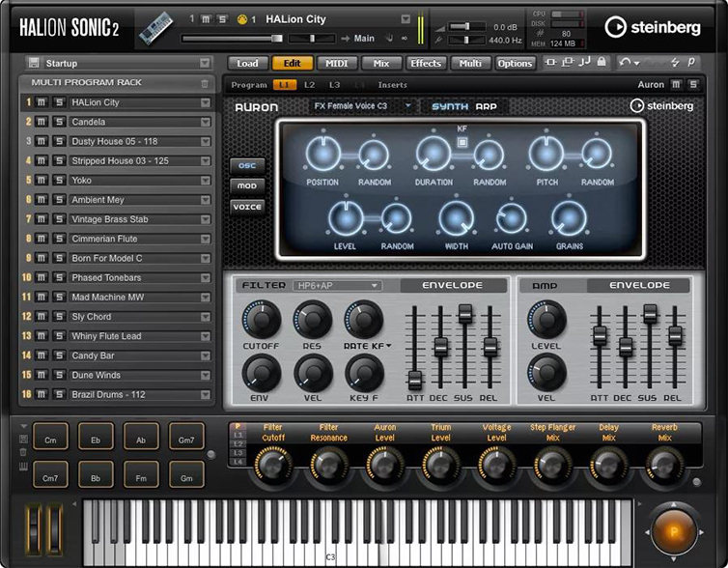Click the Filter Cutoff knob in filter section
The width and height of the screenshot is (728, 568).
pos(261,319)
